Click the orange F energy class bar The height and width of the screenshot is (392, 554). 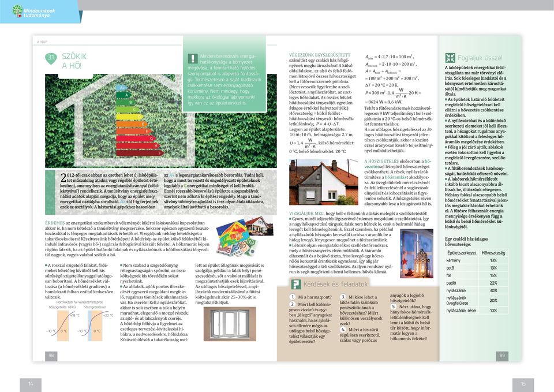tap(134, 131)
